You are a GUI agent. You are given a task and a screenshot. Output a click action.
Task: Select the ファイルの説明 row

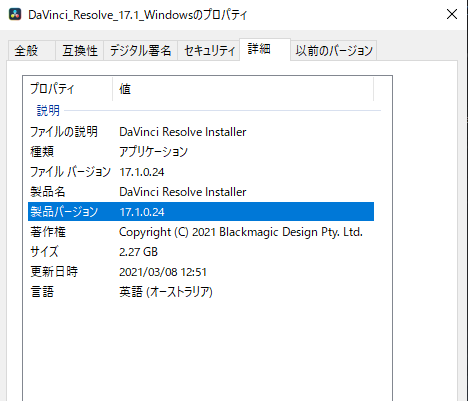201,132
